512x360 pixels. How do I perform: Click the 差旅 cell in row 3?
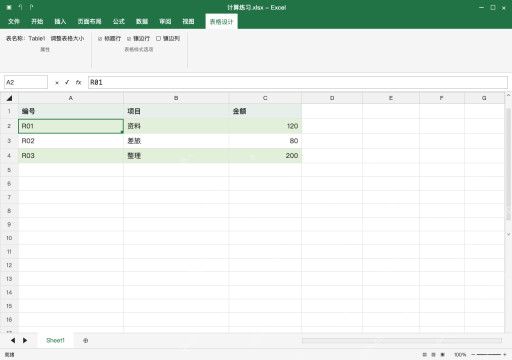(x=176, y=141)
